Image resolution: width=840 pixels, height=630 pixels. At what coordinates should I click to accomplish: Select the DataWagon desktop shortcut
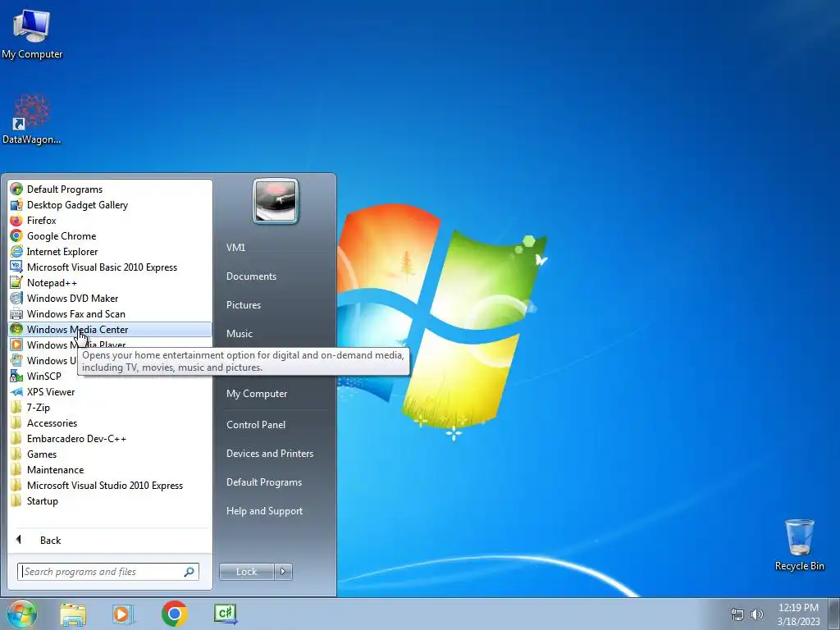click(x=32, y=120)
